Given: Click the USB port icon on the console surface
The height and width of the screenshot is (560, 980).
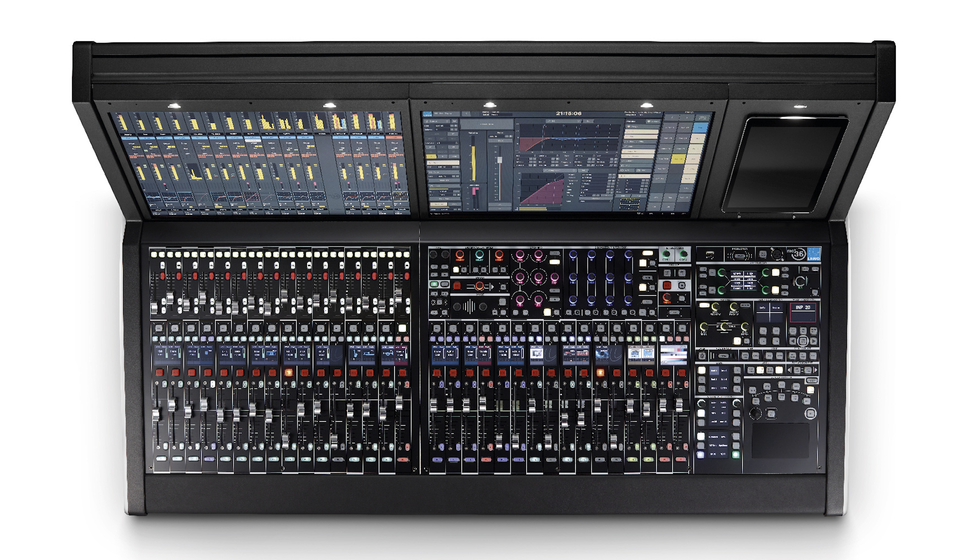Looking at the screenshot, I should [710, 254].
